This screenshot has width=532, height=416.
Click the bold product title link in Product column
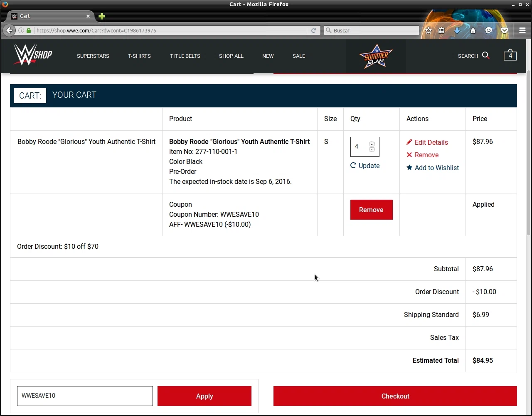tap(239, 141)
